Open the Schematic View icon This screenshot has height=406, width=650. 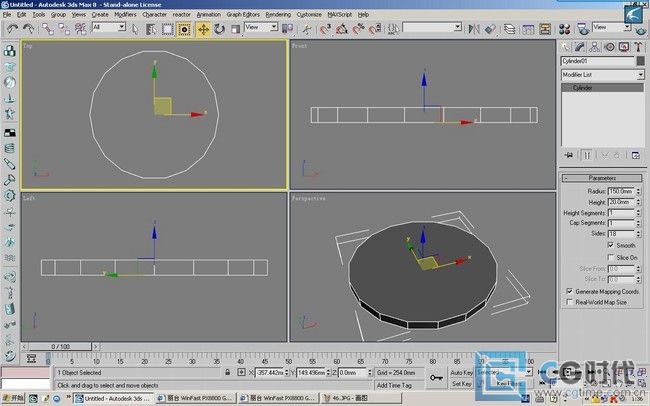click(545, 29)
